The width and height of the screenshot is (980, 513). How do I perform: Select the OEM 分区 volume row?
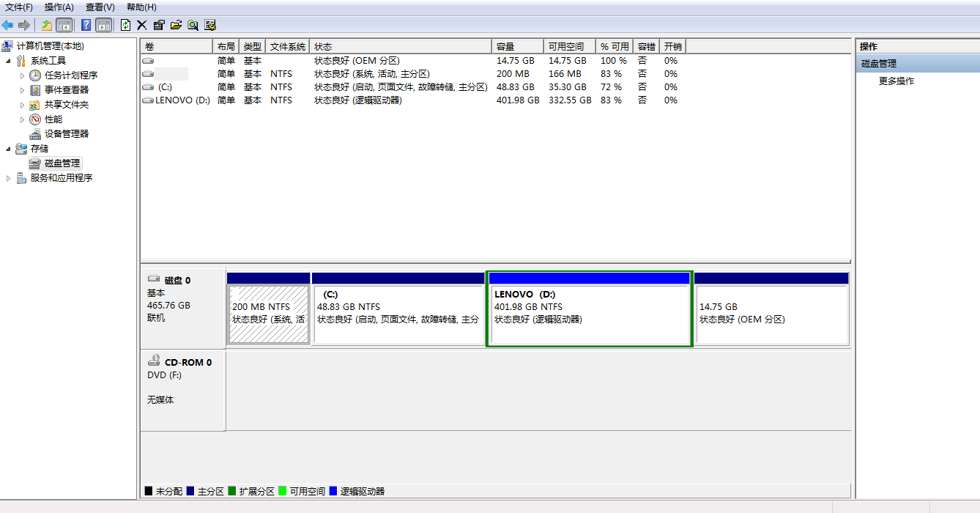click(414, 61)
